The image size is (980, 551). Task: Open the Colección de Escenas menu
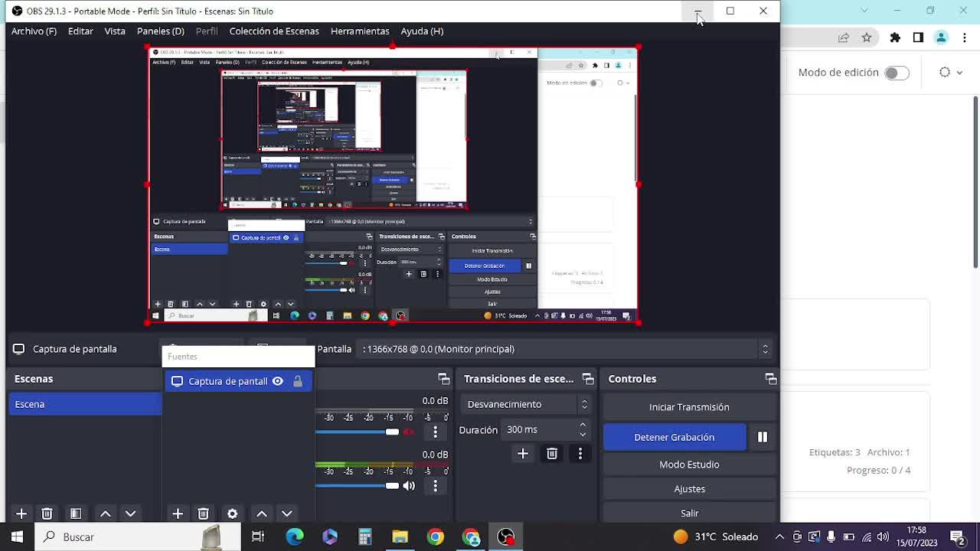pos(274,31)
